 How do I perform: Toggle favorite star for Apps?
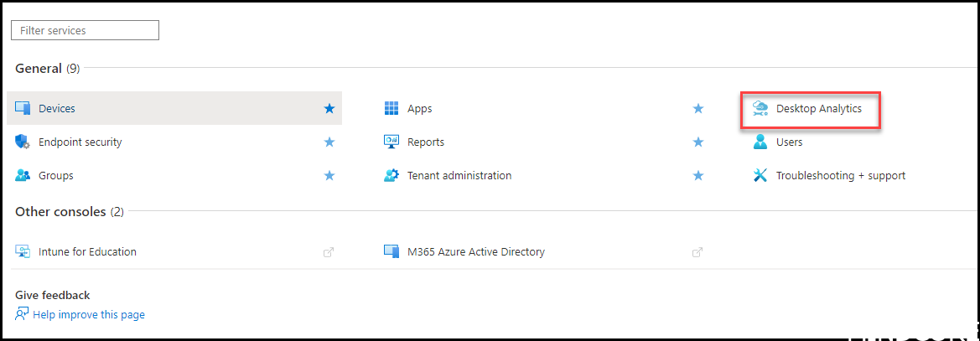(x=698, y=109)
